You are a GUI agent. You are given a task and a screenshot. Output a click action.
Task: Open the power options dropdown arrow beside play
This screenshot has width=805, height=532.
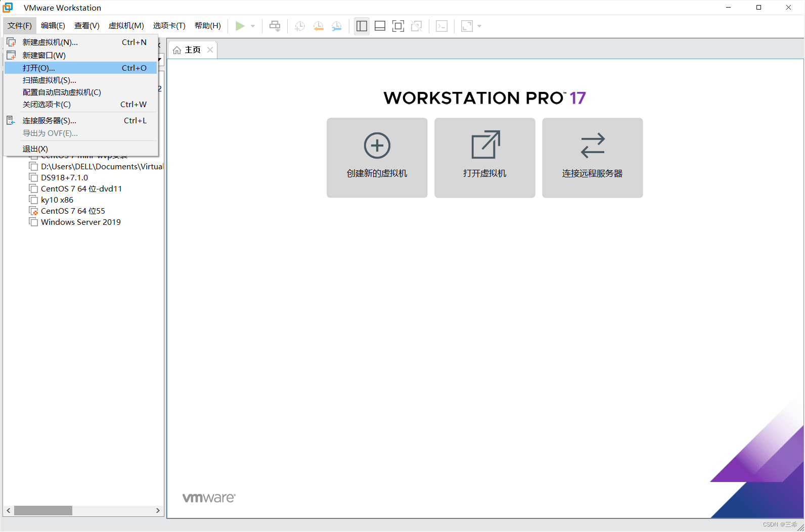pos(253,26)
